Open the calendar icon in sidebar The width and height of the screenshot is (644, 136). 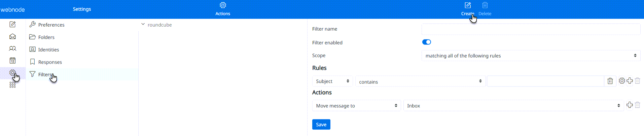coord(12,61)
